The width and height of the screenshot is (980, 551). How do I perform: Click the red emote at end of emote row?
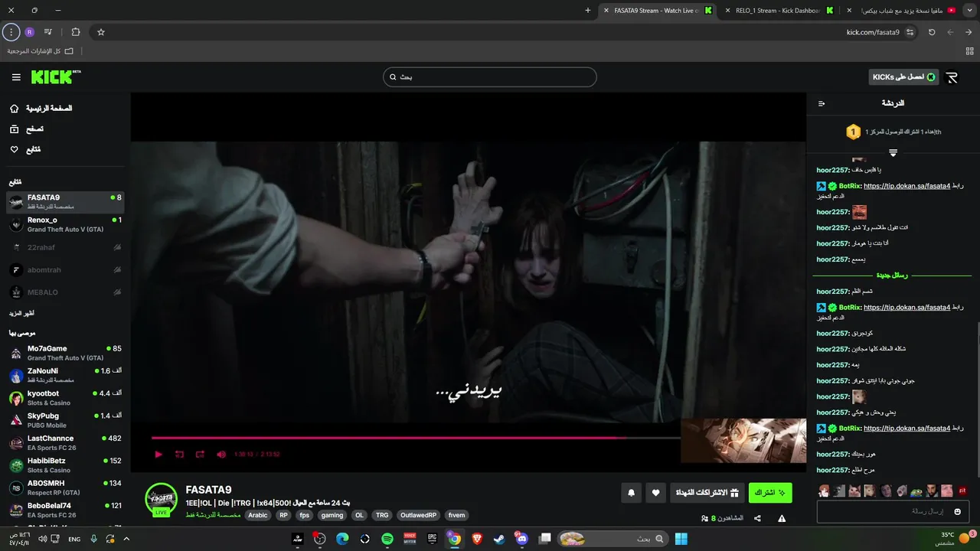pyautogui.click(x=962, y=491)
